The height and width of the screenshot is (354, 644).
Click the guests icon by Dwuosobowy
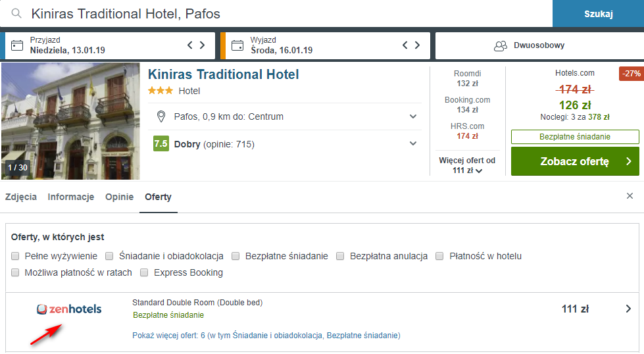[x=500, y=45]
